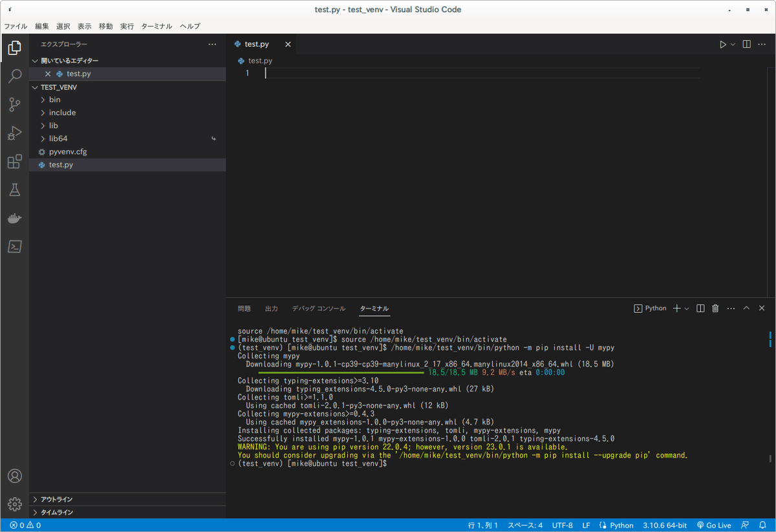The image size is (776, 532).
Task: Select interpreter 3.10.6 64-bit
Action: click(665, 526)
